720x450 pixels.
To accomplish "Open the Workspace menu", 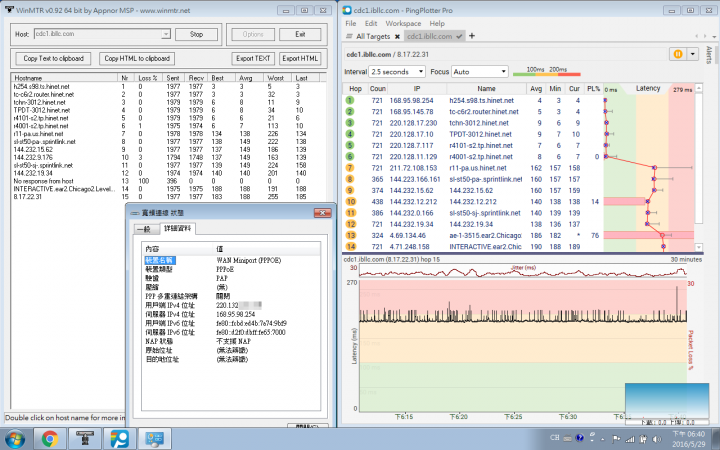I will pos(403,23).
